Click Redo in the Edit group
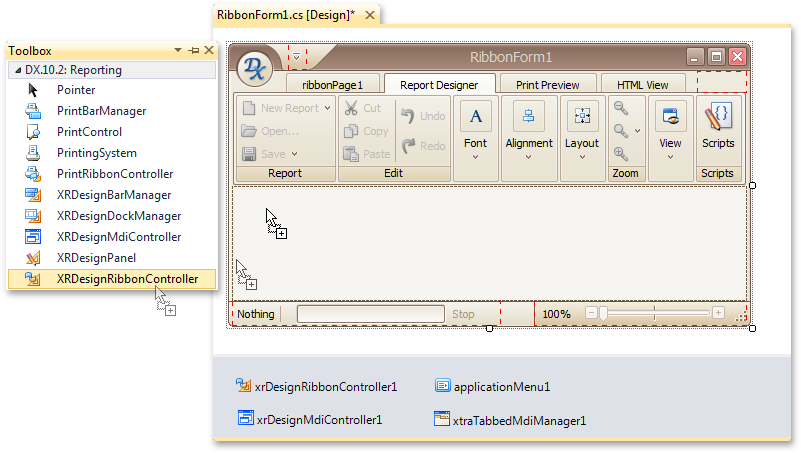The width and height of the screenshot is (801, 453). tap(423, 146)
